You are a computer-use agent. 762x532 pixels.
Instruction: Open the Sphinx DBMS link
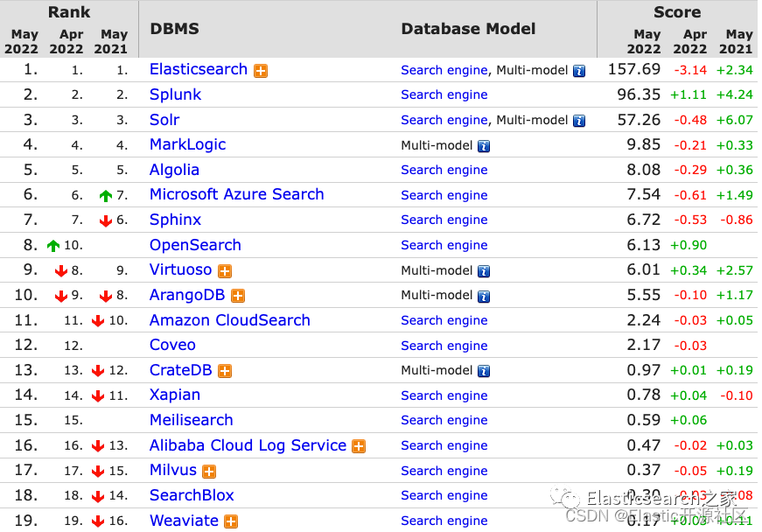175,220
